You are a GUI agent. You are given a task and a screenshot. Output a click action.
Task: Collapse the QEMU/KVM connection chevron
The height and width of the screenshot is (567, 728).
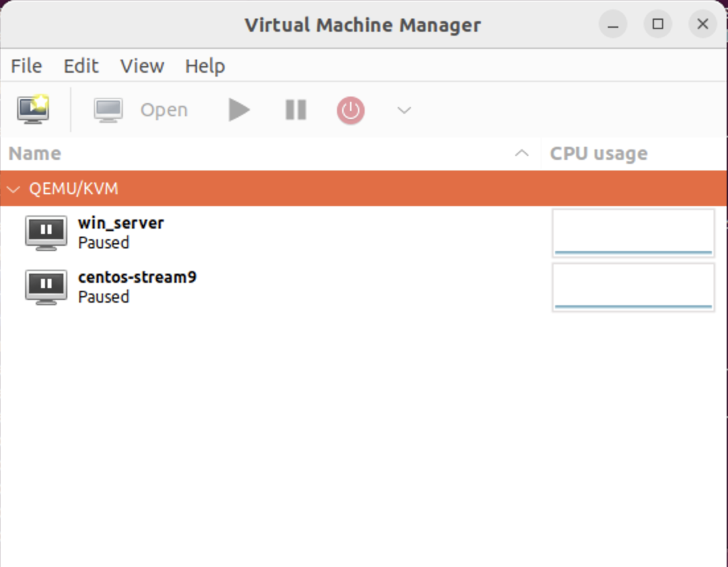[14, 189]
